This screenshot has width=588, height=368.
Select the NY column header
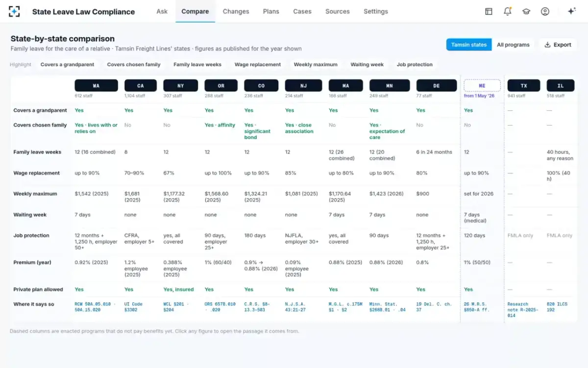pos(181,85)
